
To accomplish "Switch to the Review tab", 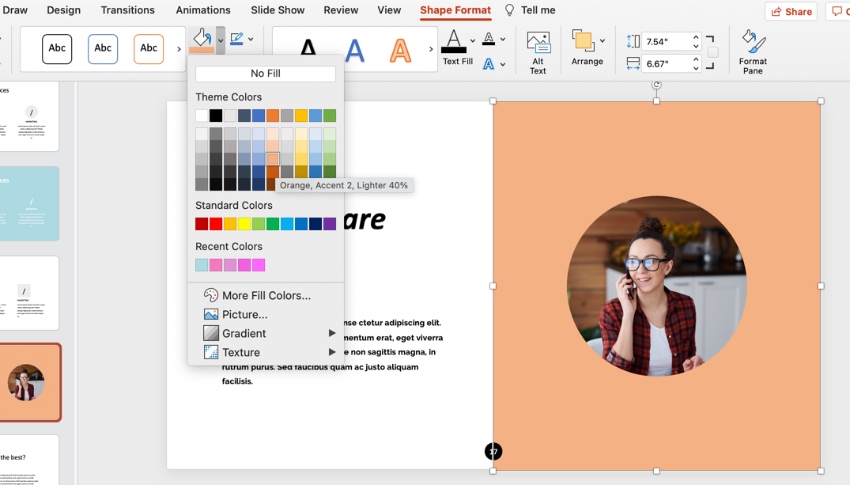I will tap(341, 10).
